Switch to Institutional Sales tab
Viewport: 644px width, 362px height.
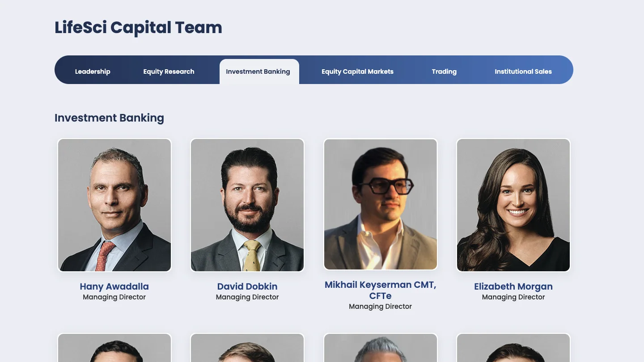523,72
